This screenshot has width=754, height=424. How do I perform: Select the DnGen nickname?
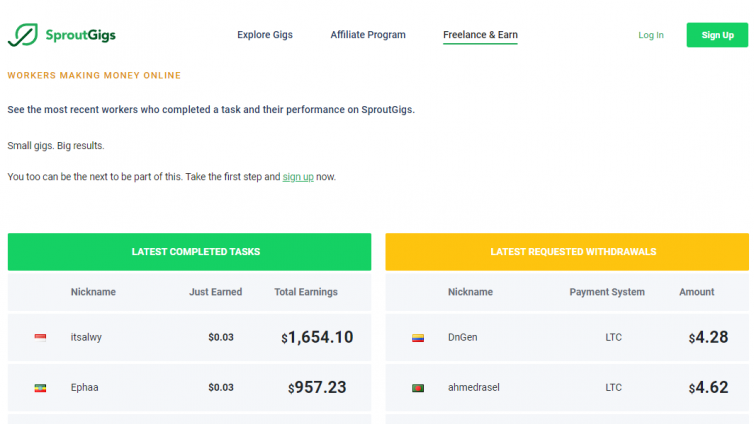click(463, 337)
